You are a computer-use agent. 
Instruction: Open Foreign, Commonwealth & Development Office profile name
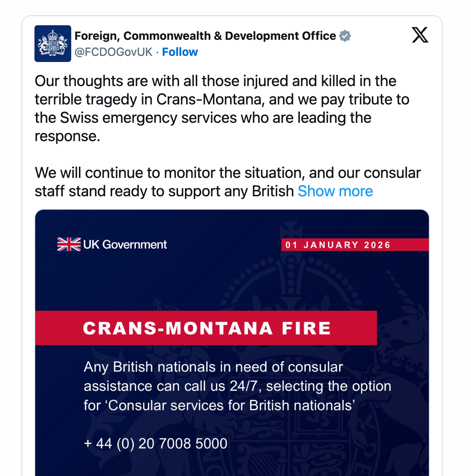(x=205, y=36)
